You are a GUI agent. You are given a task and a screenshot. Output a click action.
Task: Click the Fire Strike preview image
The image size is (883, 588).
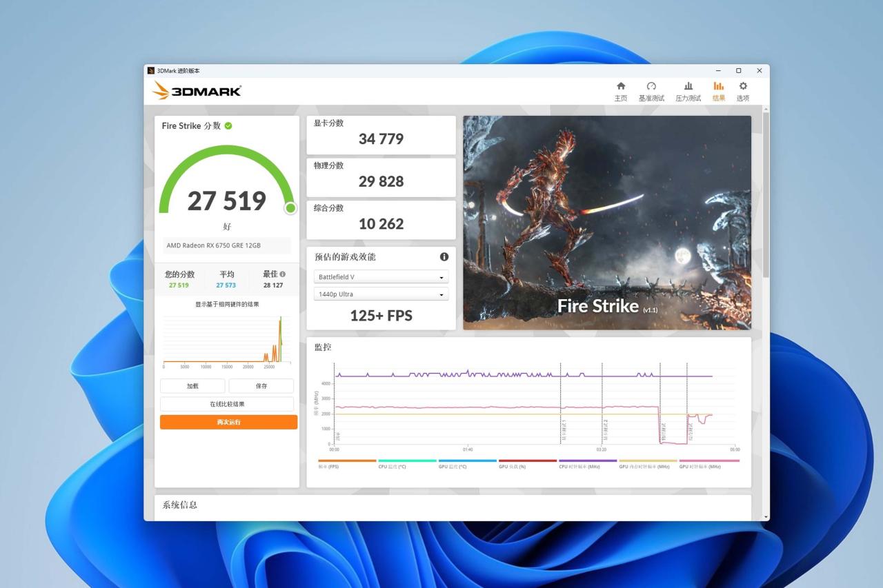pyautogui.click(x=607, y=223)
